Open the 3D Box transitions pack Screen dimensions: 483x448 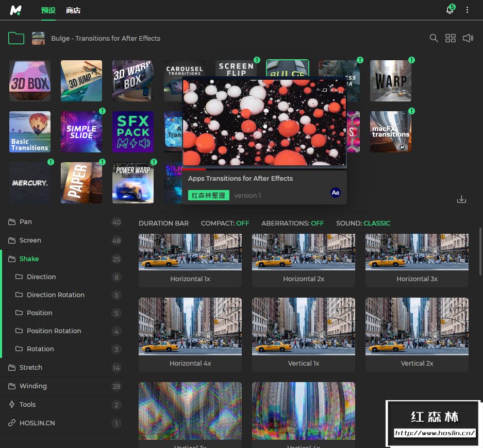pos(30,81)
